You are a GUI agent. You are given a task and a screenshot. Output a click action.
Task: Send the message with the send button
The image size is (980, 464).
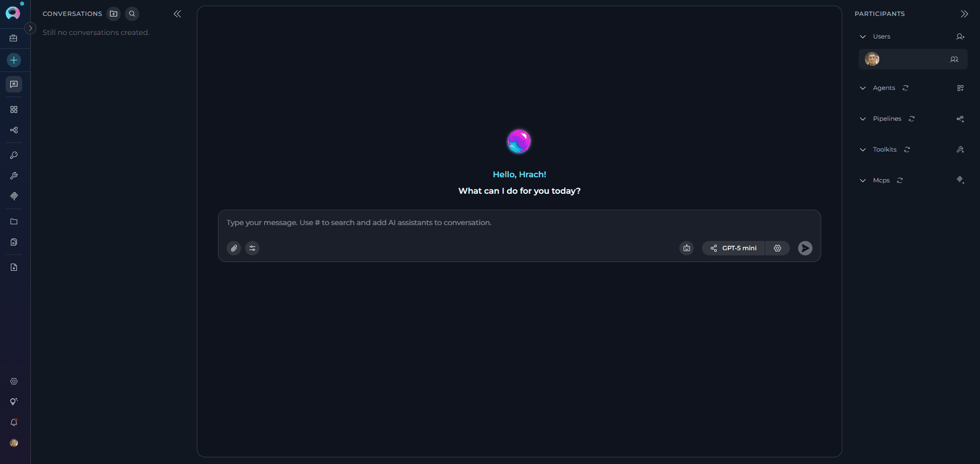click(x=805, y=248)
